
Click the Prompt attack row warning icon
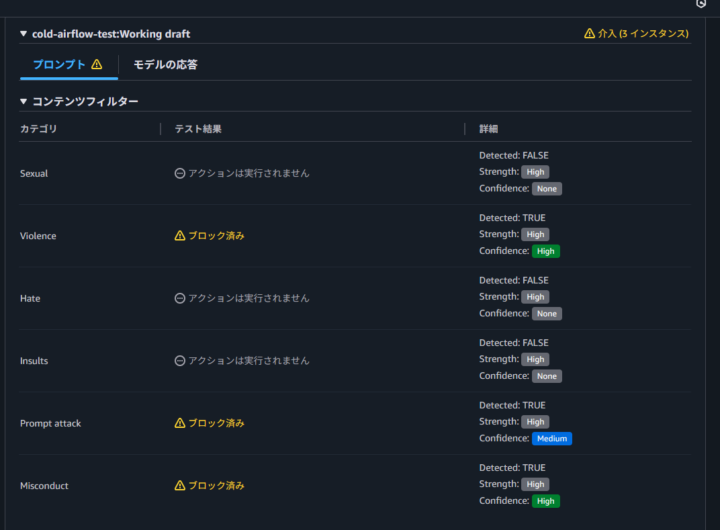click(x=180, y=423)
